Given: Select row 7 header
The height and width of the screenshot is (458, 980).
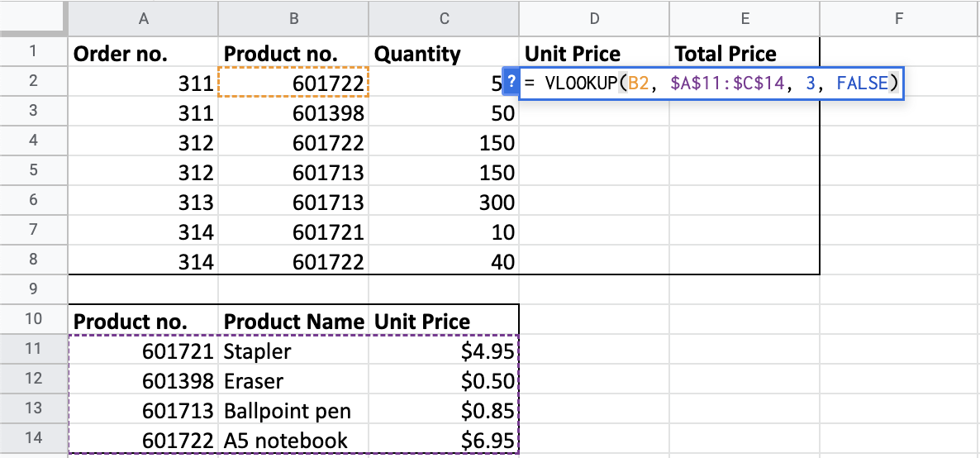Looking at the screenshot, I should pyautogui.click(x=33, y=230).
